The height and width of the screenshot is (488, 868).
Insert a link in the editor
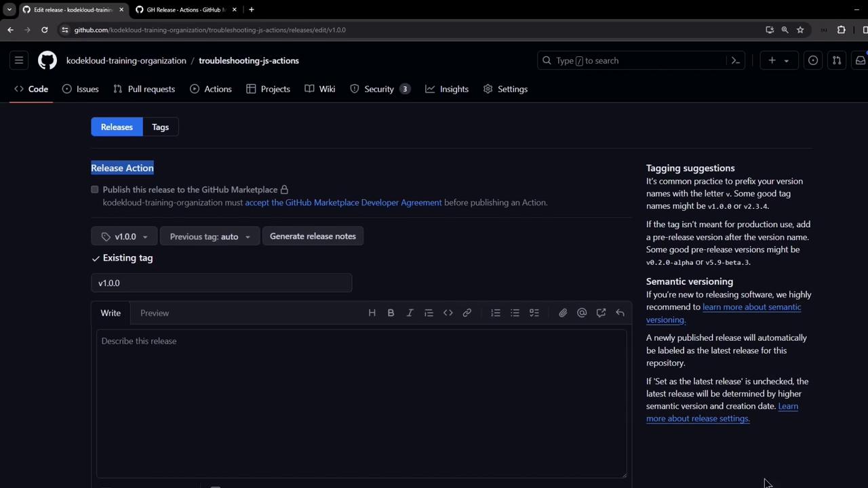[467, 312]
